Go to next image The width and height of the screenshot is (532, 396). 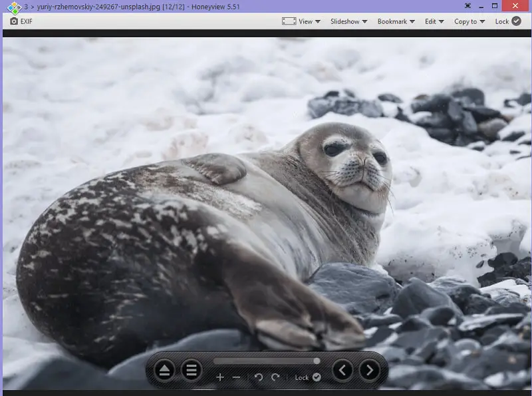[370, 369]
